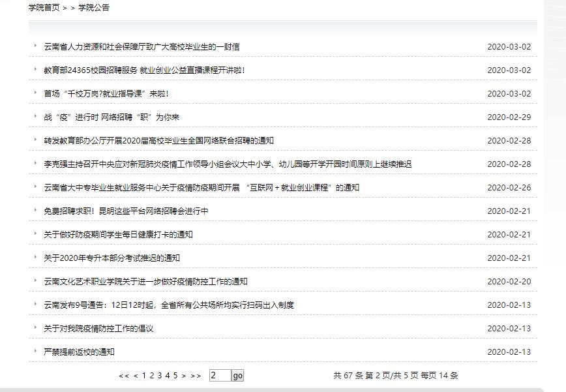This screenshot has width=566, height=392.
Task: Click the arrow bullet beside 免费招聘求职 item
Action: [35, 211]
